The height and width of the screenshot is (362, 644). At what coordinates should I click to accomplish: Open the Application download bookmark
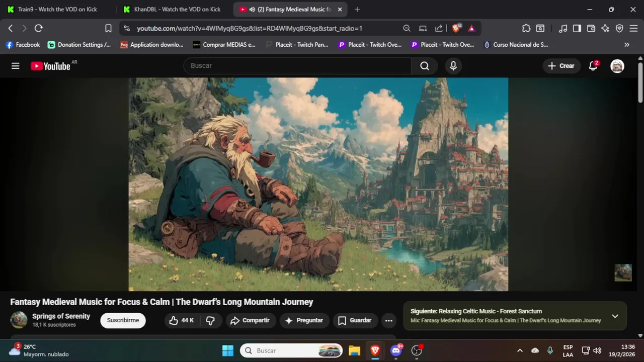(152, 45)
